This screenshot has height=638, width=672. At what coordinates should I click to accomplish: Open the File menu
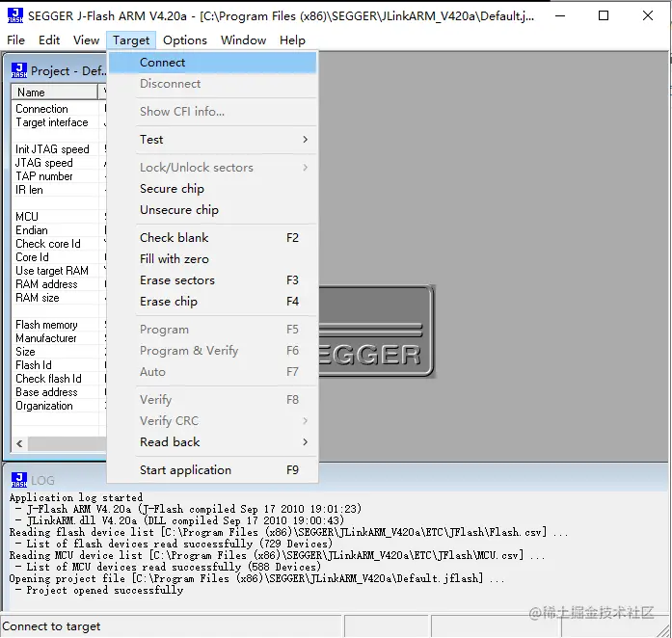click(x=15, y=40)
